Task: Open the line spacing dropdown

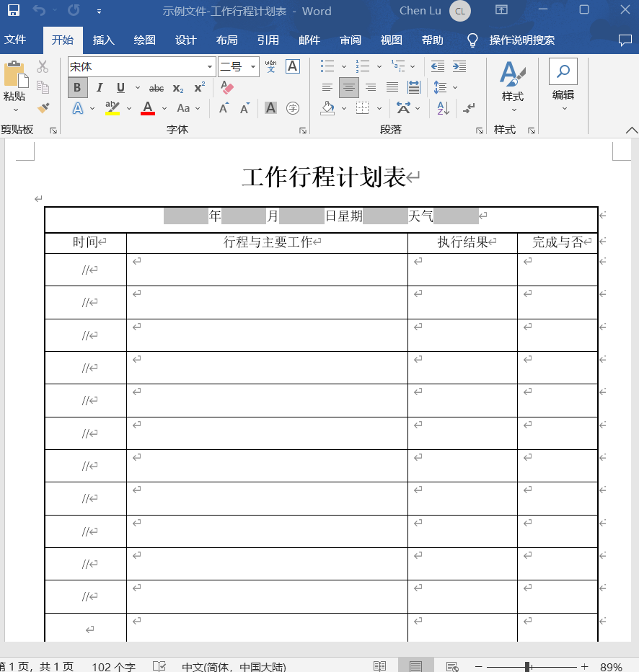Action: (x=442, y=87)
